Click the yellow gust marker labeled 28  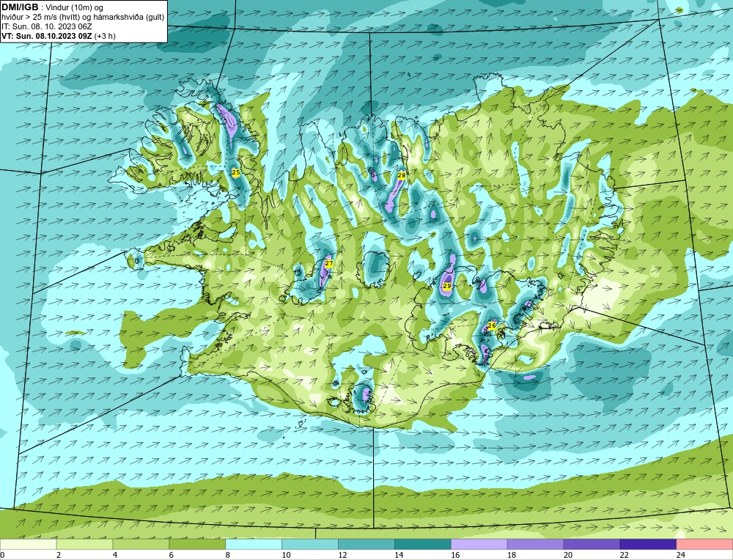tap(401, 175)
